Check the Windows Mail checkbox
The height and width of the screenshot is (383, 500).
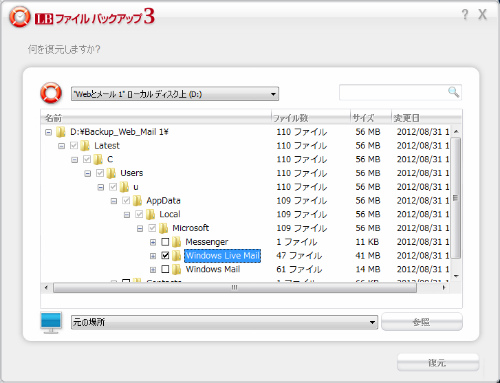pos(165,269)
